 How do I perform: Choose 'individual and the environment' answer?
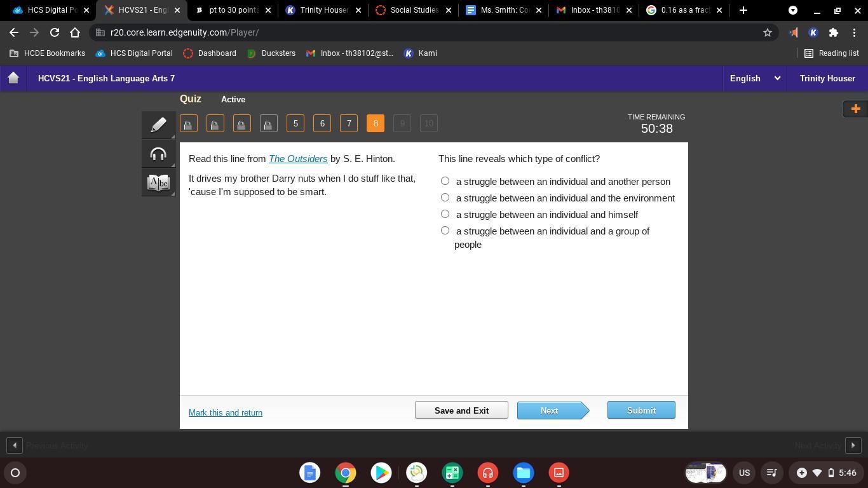445,198
